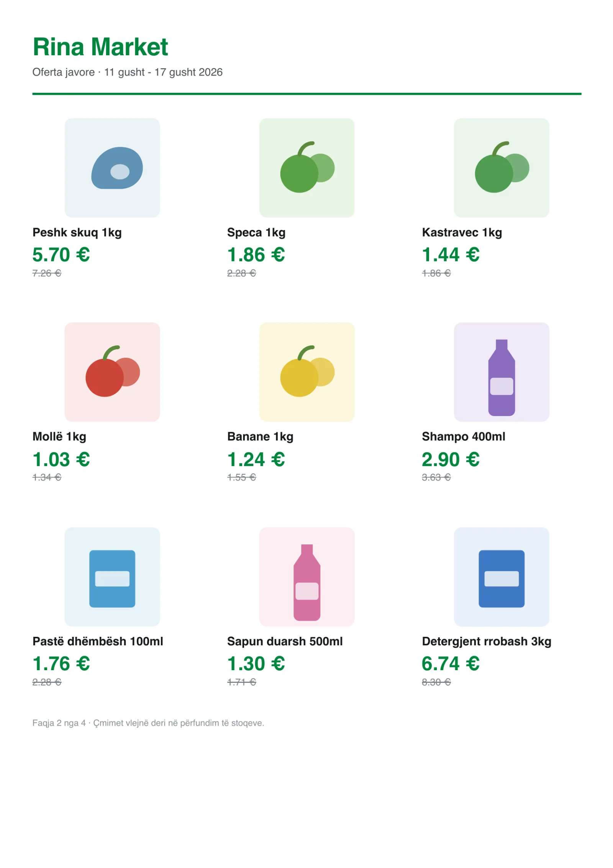Select the Sapun duarsh 500ml label

[x=285, y=641]
